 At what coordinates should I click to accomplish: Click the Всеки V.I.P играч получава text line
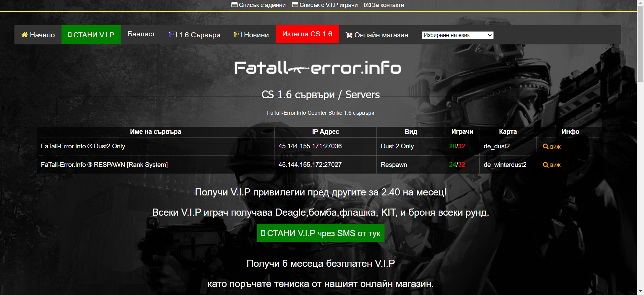click(x=321, y=213)
